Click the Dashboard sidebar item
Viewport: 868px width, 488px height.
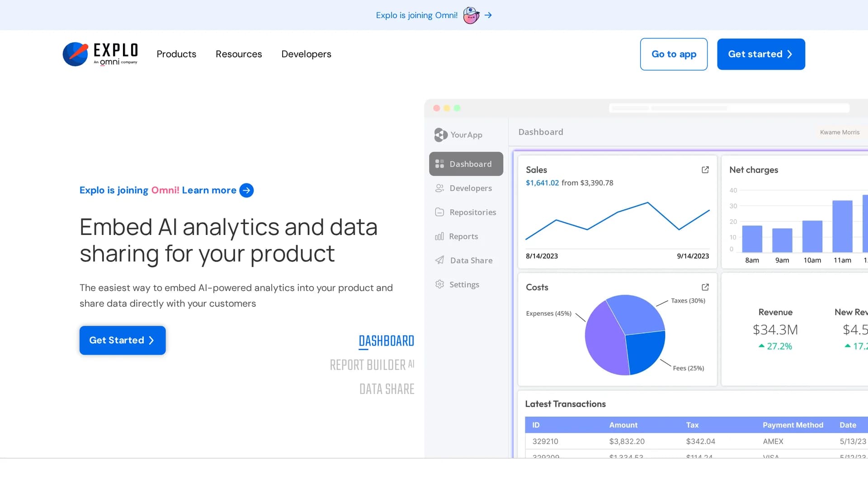click(466, 164)
